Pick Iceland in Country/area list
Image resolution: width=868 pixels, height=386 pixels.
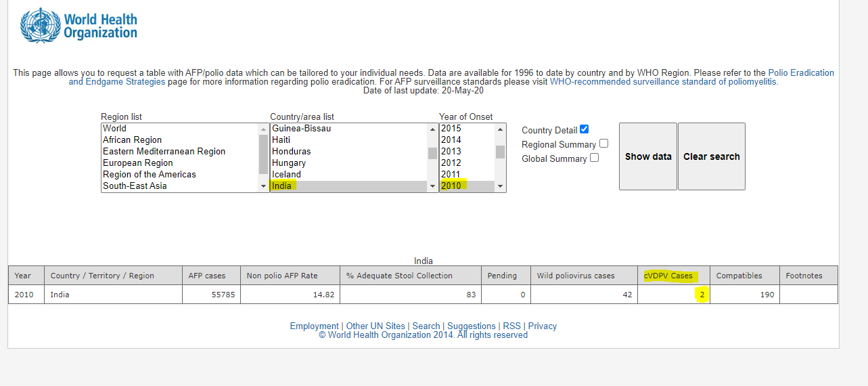(349, 175)
